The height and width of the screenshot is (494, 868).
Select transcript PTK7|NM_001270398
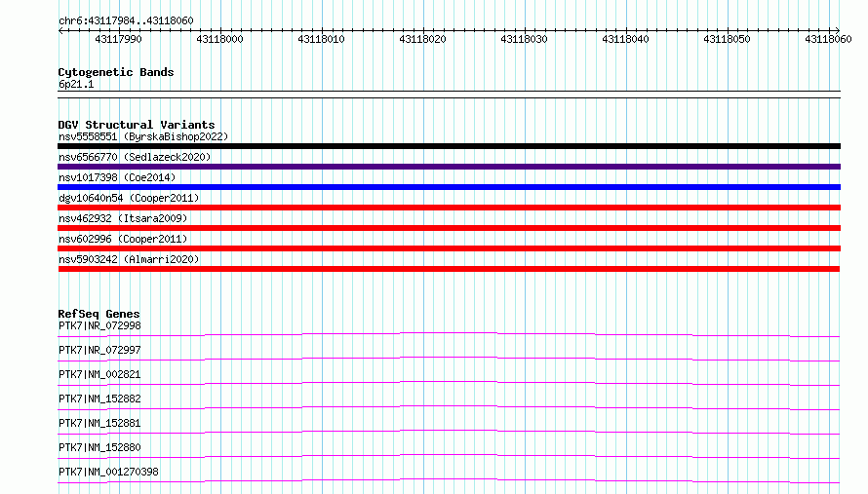tap(108, 472)
